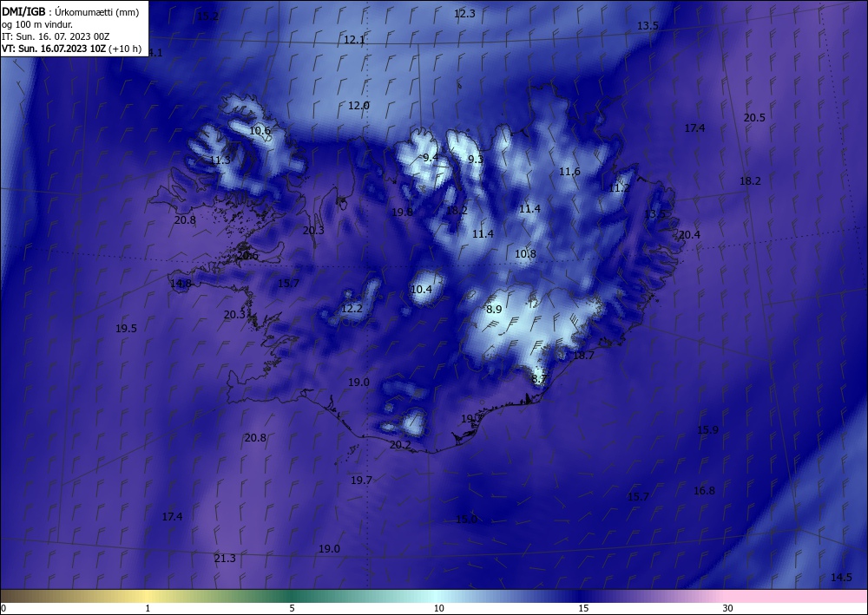This screenshot has height=615, width=868.
Task: Click the 15 label on the color scale
Action: click(x=583, y=608)
